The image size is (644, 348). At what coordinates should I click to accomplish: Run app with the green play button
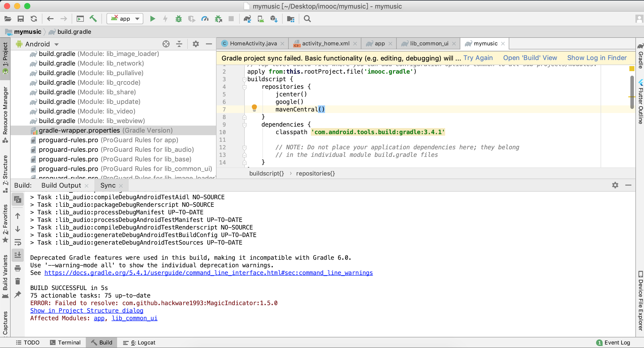(x=152, y=19)
